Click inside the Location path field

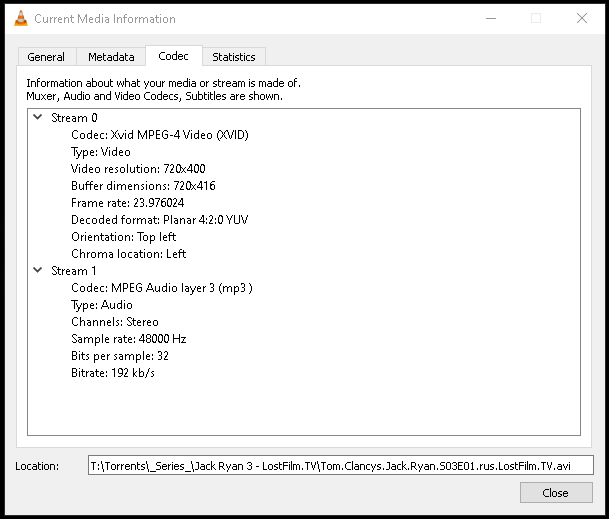(341, 465)
